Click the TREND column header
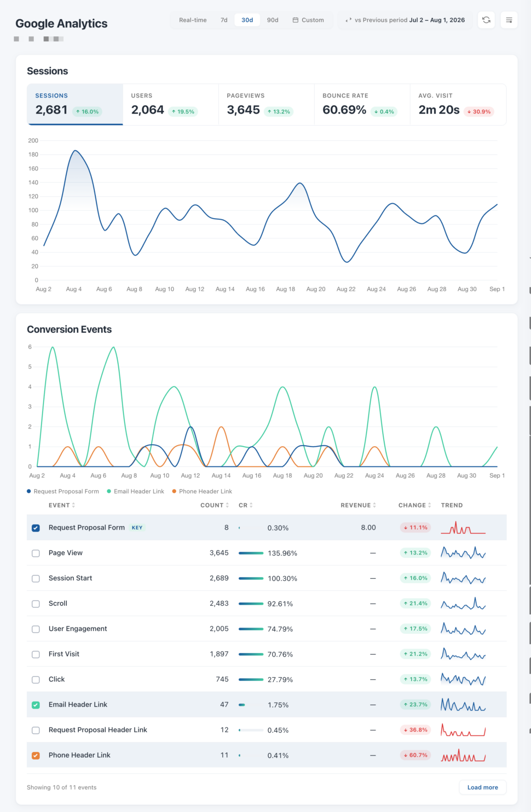Screen dimensions: 531x812 coord(452,505)
